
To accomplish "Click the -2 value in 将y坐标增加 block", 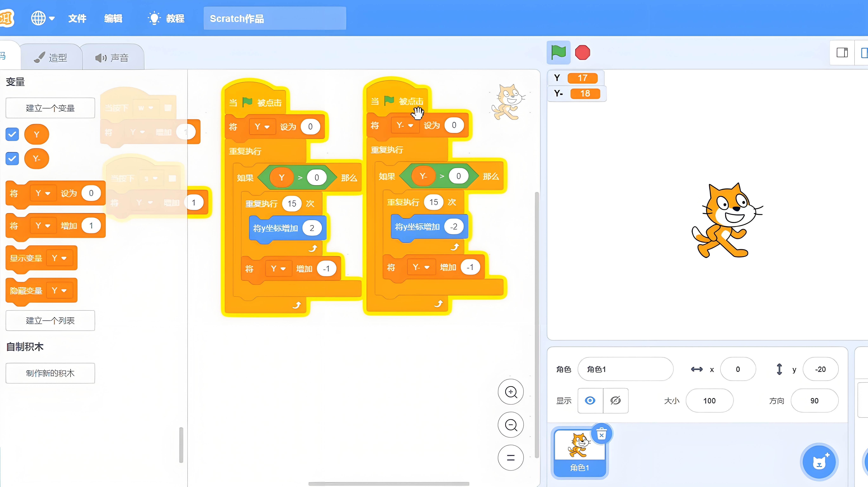I will (454, 227).
